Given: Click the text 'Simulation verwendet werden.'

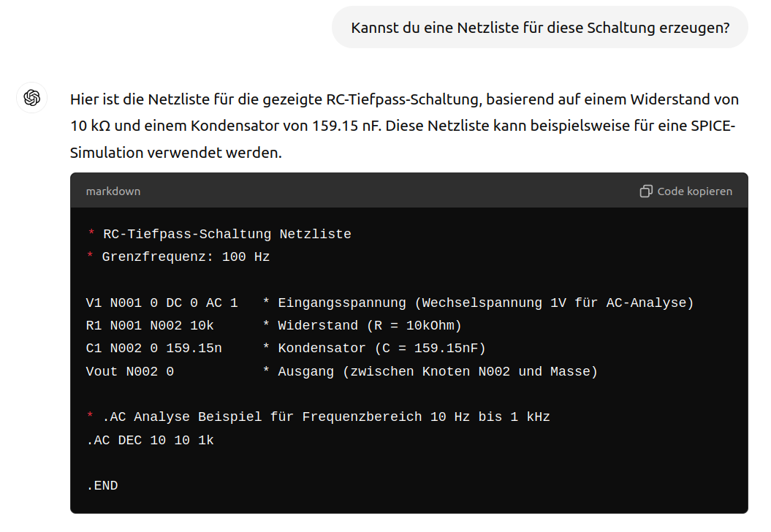Looking at the screenshot, I should click(176, 153).
